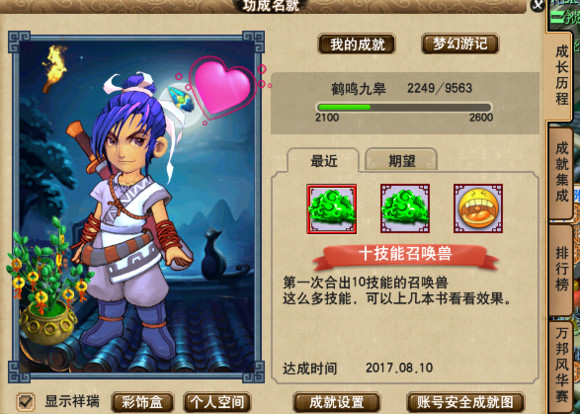Toggle the 显示祥瑞 checkbox
This screenshot has width=580, height=414.
coord(26,402)
